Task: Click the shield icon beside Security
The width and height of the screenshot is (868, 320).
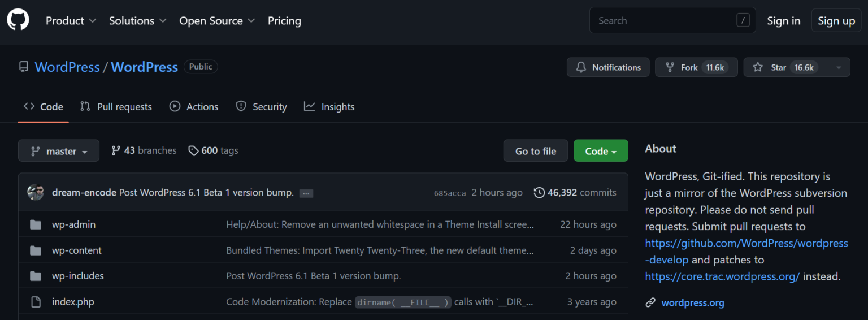Action: [x=241, y=106]
